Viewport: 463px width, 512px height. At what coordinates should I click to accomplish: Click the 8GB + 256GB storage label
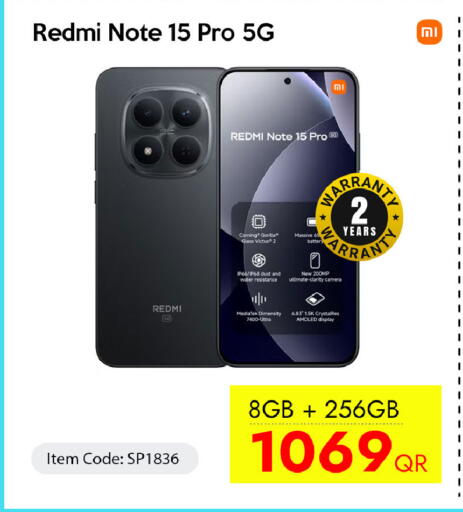point(324,409)
